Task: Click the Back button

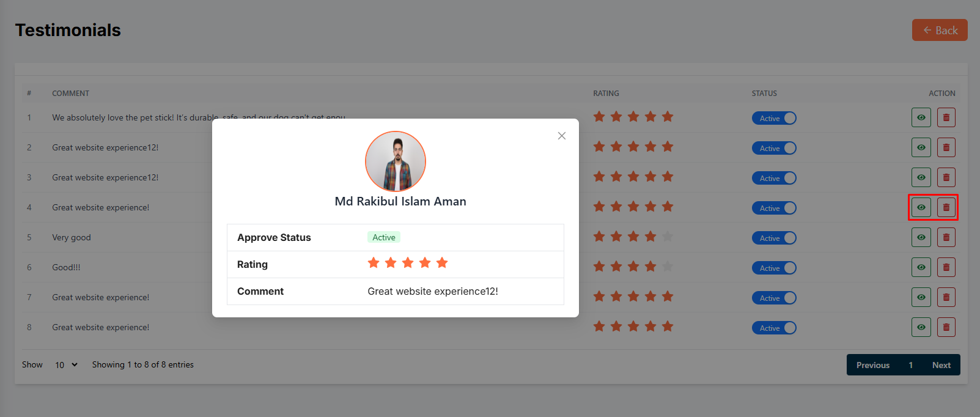Action: pos(940,30)
